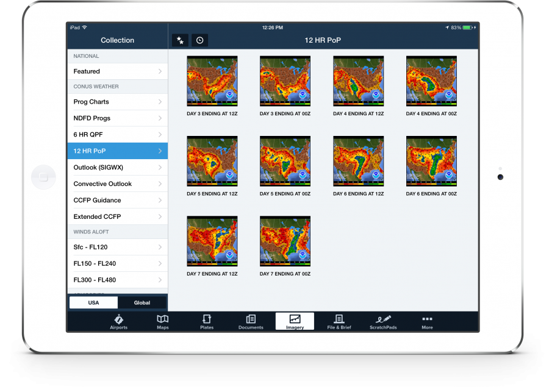Open favorite imagery with the stars icon

pos(179,40)
